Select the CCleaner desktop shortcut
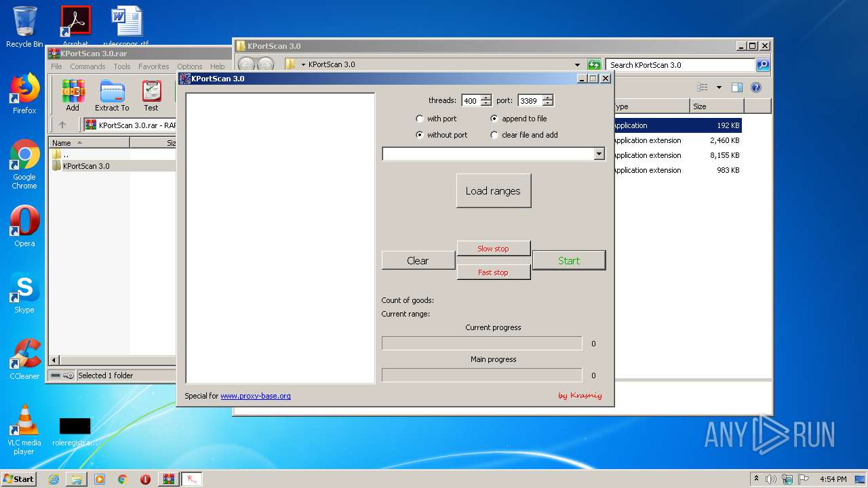The height and width of the screenshot is (488, 868). pos(24,359)
